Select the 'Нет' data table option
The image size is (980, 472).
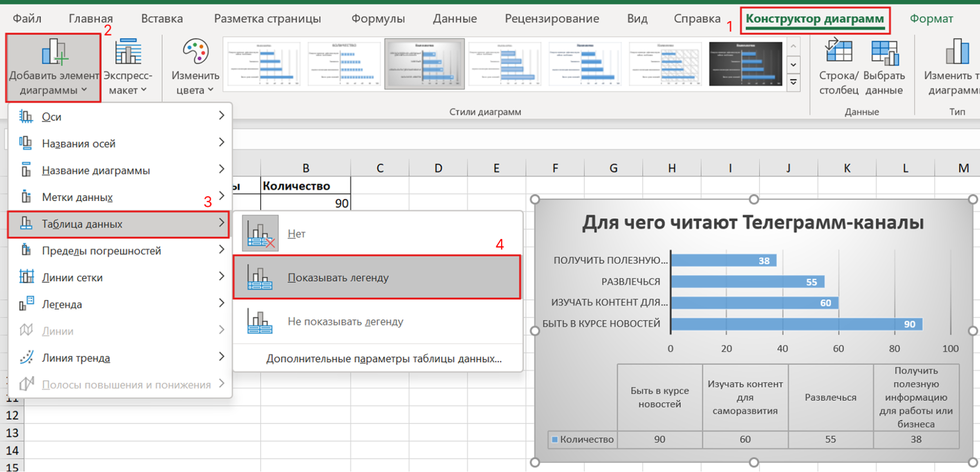(296, 234)
